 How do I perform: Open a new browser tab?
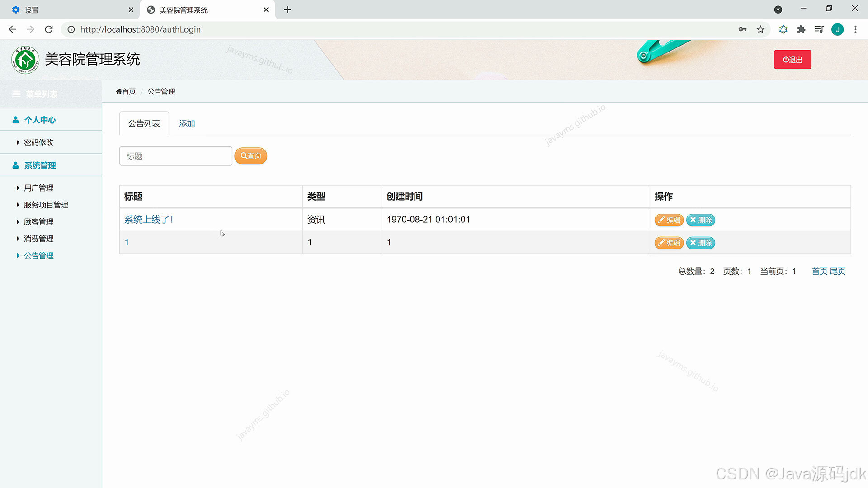pyautogui.click(x=288, y=9)
